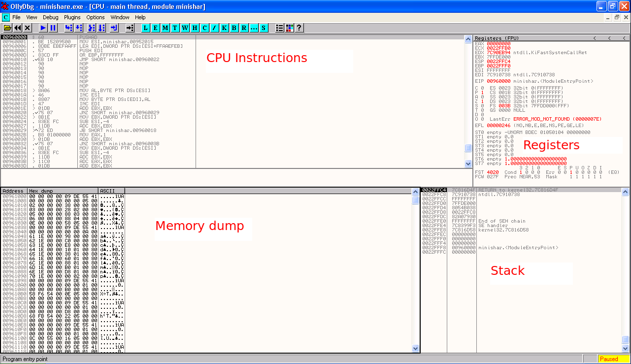Open Help with the question mark icon

pyautogui.click(x=299, y=28)
